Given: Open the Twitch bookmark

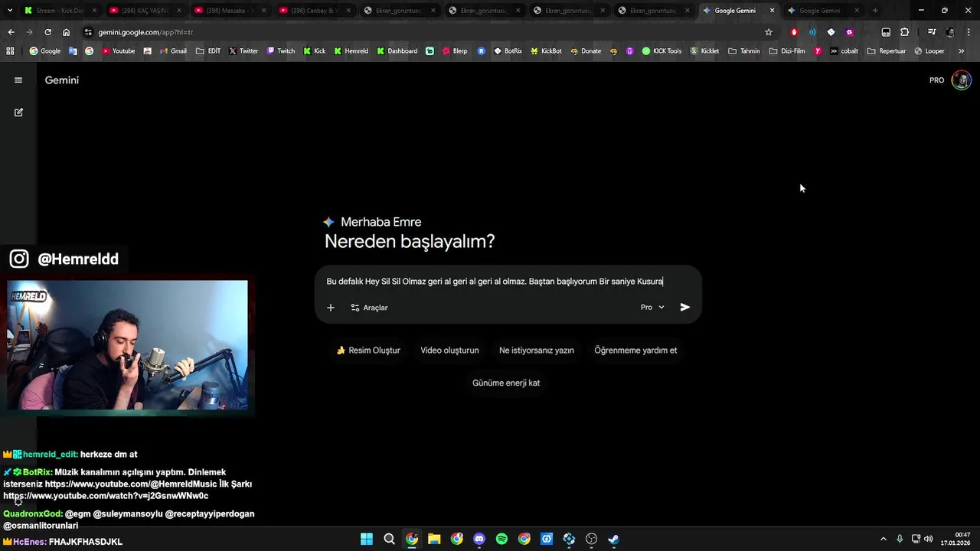Looking at the screenshot, I should (280, 51).
